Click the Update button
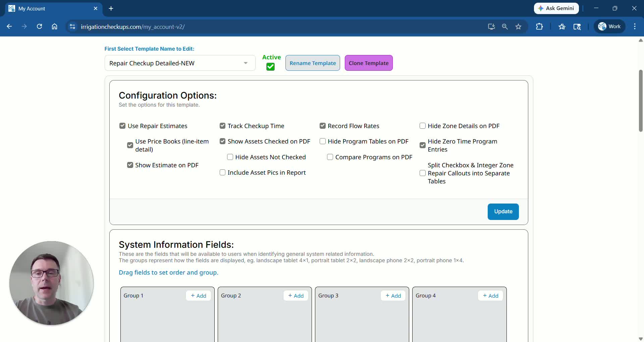 point(503,212)
